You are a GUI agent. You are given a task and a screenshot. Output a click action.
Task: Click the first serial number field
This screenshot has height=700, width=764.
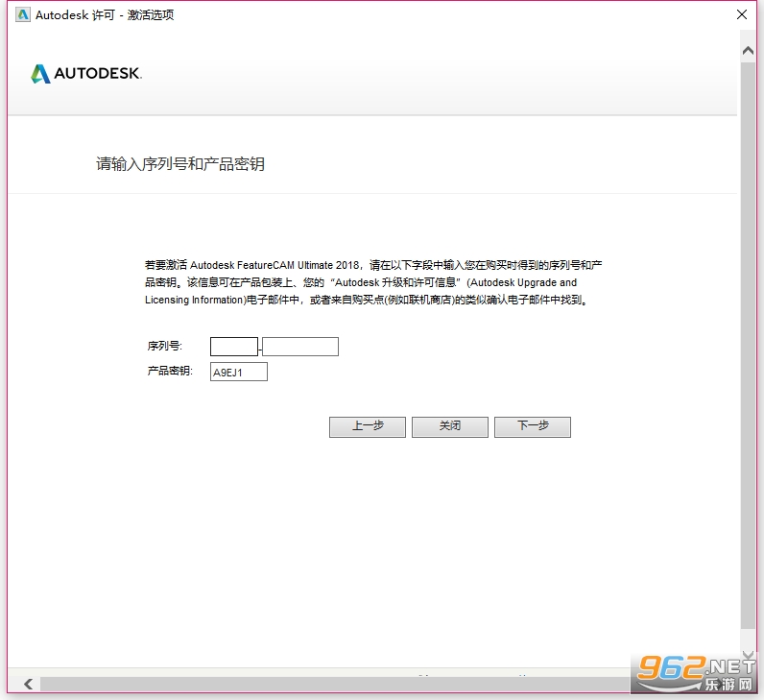pyautogui.click(x=234, y=347)
